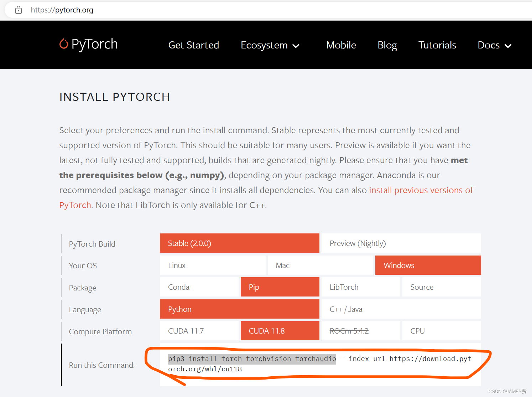Select CPU compute platform
This screenshot has height=397, width=532.
(x=442, y=331)
